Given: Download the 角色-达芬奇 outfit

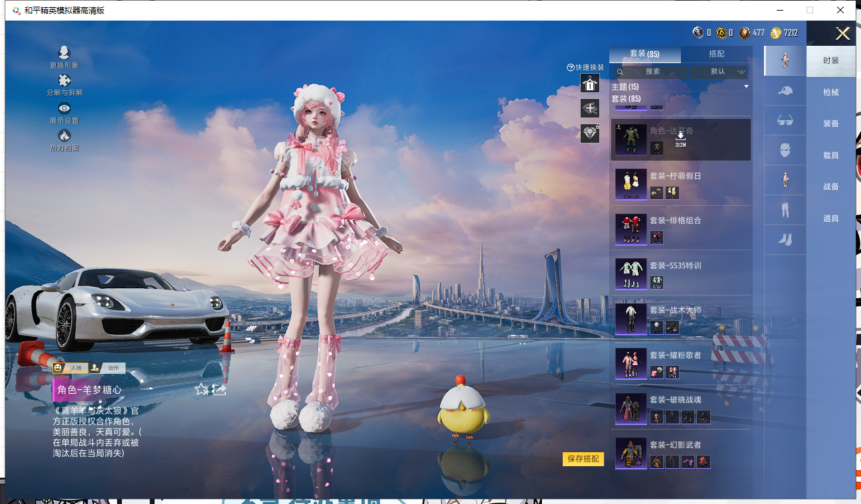Looking at the screenshot, I should pos(680,136).
